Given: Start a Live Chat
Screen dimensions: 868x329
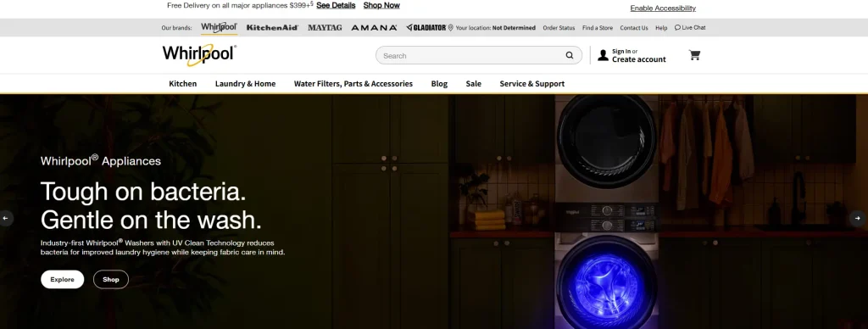Looking at the screenshot, I should pos(690,28).
